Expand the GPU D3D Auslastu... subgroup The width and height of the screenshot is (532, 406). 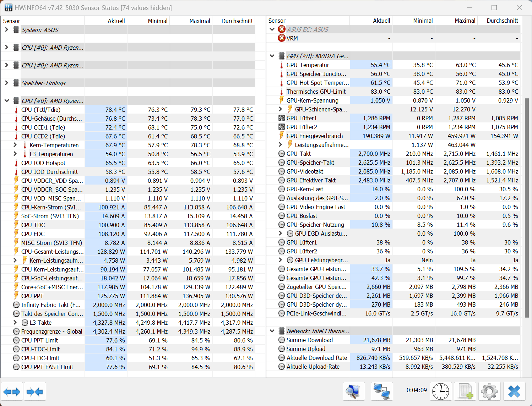tap(280, 233)
